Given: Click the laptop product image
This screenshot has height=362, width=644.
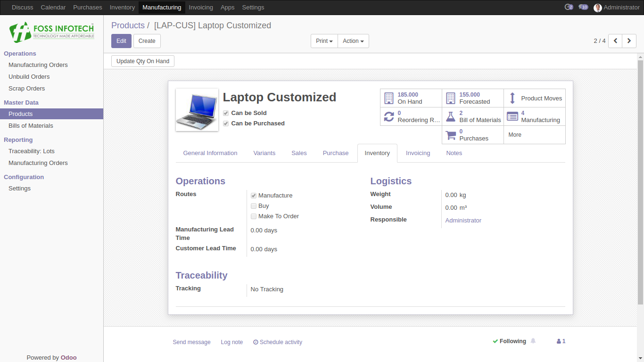Looking at the screenshot, I should coord(197,110).
